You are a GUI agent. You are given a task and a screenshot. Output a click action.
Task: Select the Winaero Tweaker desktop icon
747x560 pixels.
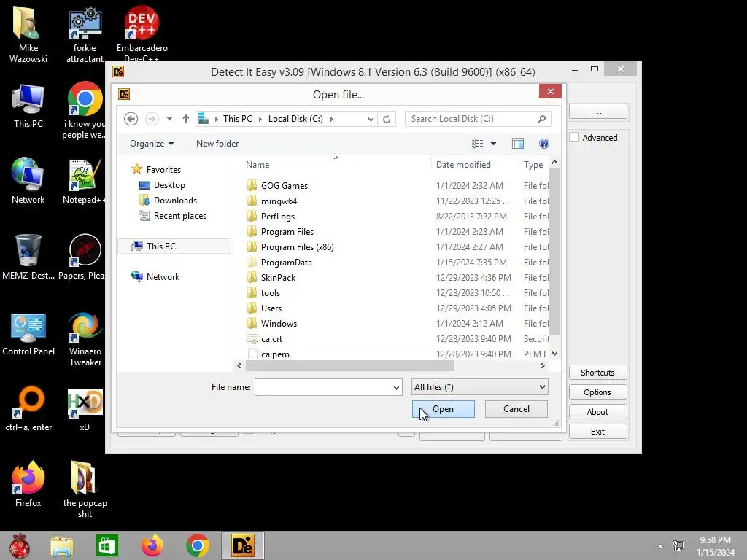[85, 339]
